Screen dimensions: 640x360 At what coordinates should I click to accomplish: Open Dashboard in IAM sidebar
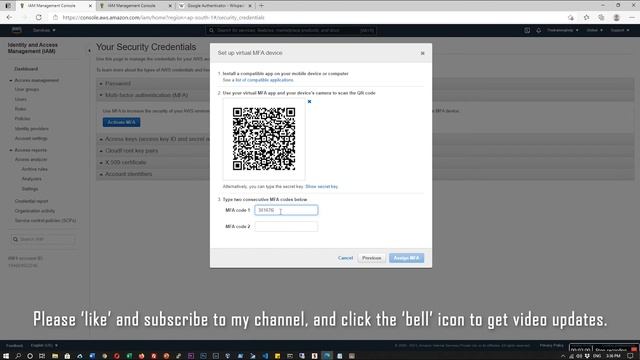pos(26,69)
